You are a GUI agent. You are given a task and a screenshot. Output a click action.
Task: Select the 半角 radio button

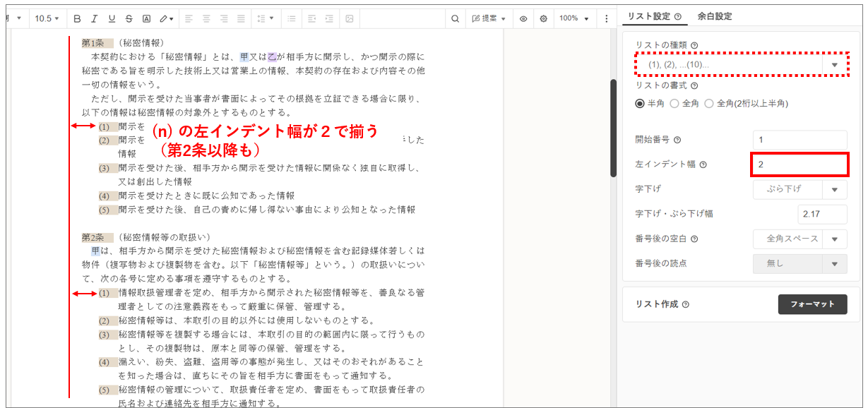click(640, 103)
